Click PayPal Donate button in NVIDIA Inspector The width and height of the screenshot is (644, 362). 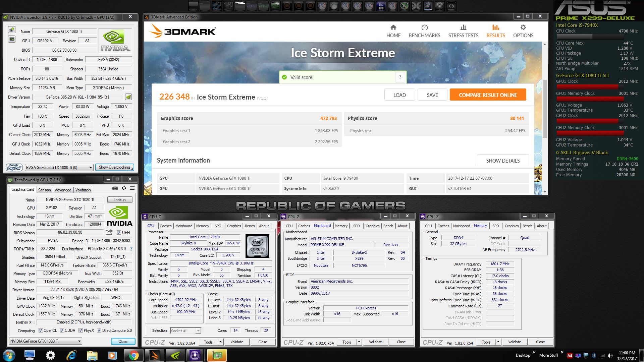coord(14,167)
